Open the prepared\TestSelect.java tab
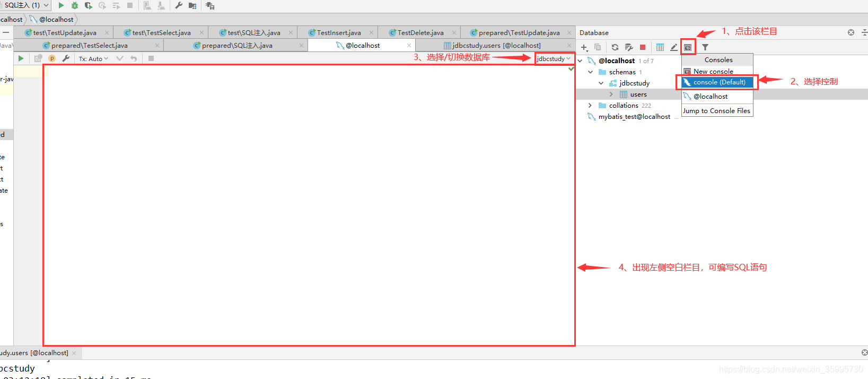Image resolution: width=868 pixels, height=379 pixels. click(x=89, y=45)
